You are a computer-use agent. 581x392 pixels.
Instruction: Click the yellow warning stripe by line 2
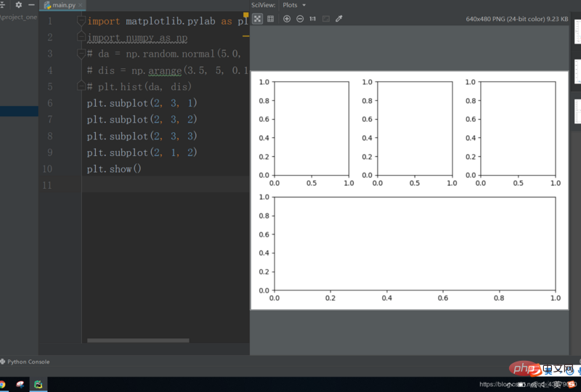[245, 36]
